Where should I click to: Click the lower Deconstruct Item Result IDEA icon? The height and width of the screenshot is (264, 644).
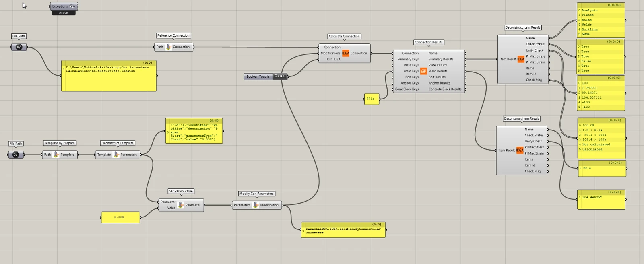[x=520, y=151]
